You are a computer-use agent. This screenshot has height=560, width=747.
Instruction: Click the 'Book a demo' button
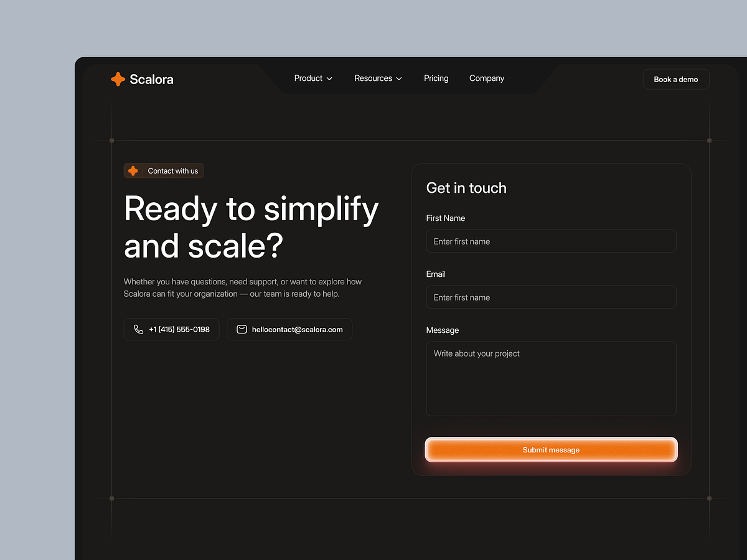tap(675, 79)
